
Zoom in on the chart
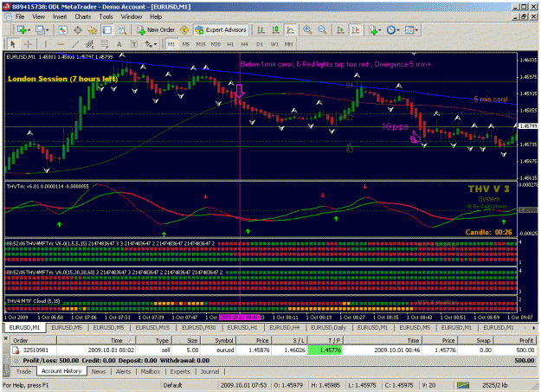307,30
